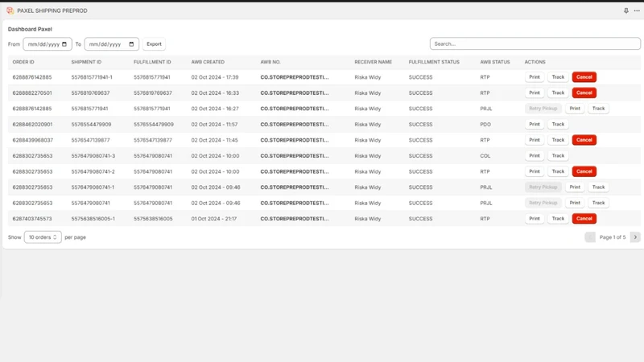Select order ID 6288462020901
The width and height of the screenshot is (644, 362).
pos(32,125)
